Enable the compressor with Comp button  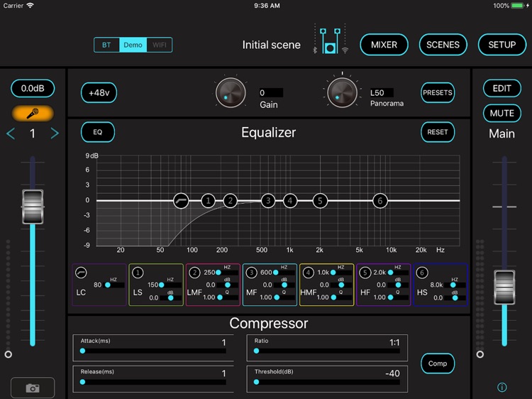(x=438, y=364)
